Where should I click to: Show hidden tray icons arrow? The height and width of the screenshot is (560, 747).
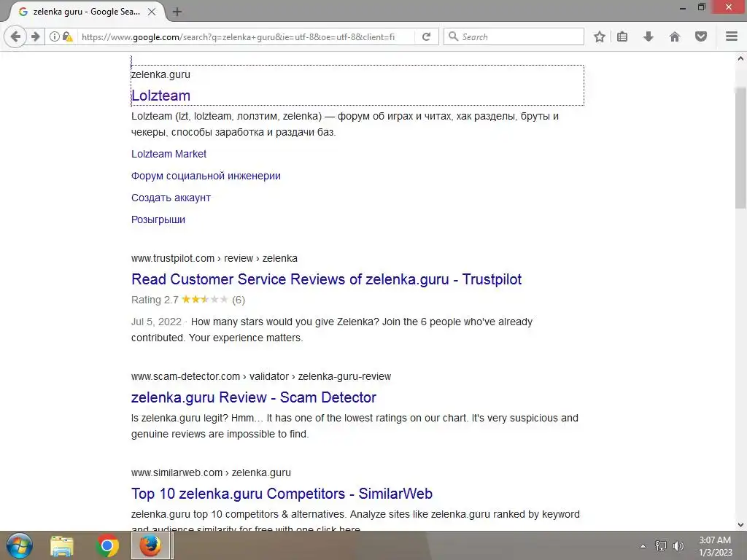[643, 546]
